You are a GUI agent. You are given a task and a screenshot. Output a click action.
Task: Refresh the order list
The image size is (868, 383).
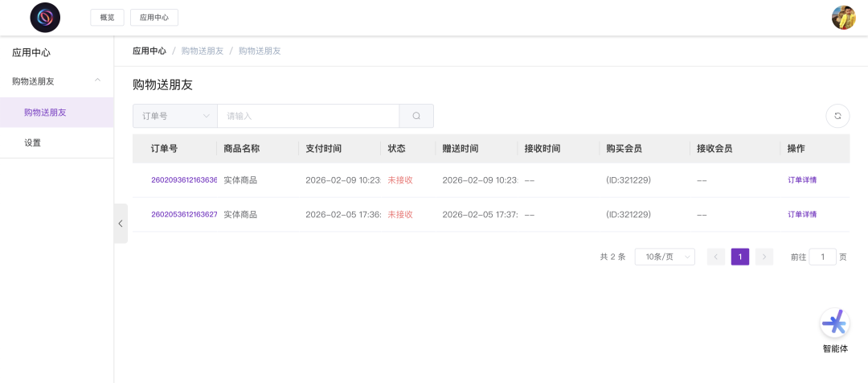click(837, 116)
